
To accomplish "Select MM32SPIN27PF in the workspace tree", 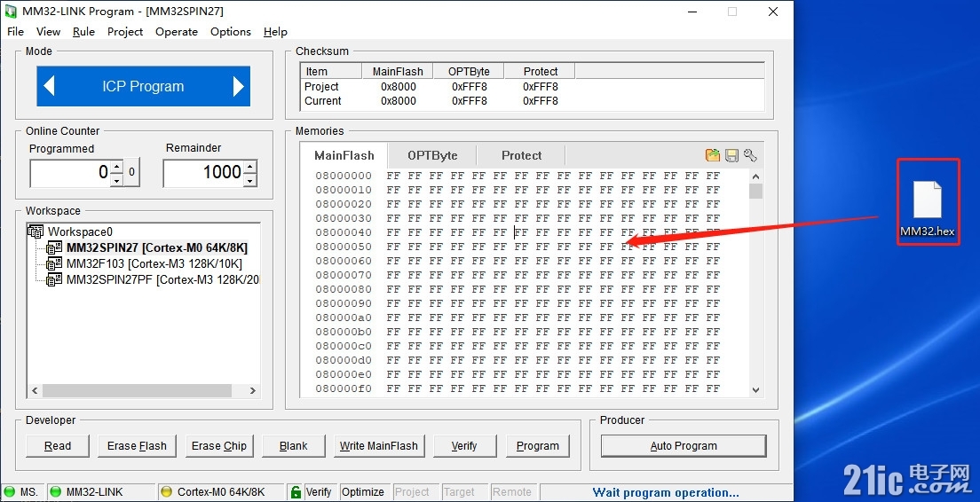I will coord(162,279).
